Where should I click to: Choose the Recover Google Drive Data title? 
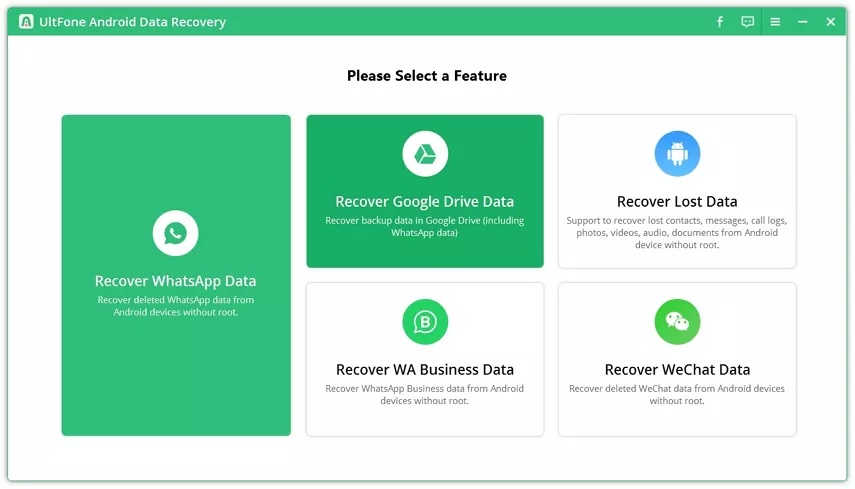[x=424, y=202]
